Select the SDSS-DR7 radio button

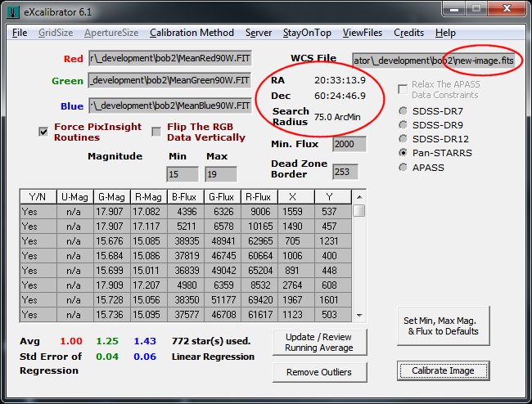pos(403,111)
